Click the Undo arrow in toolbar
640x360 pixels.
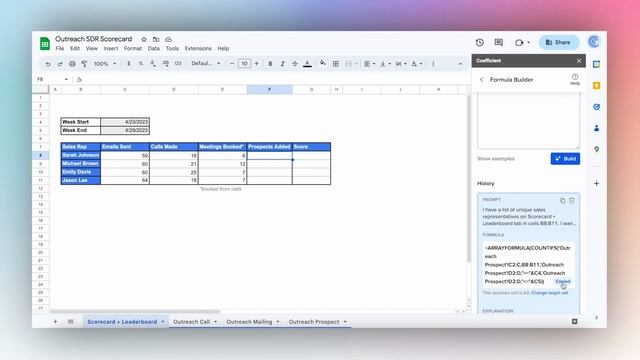(48, 64)
